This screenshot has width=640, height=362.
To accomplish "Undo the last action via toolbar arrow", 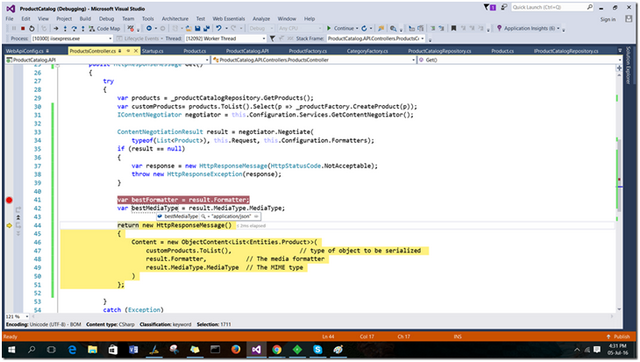I will [x=219, y=28].
